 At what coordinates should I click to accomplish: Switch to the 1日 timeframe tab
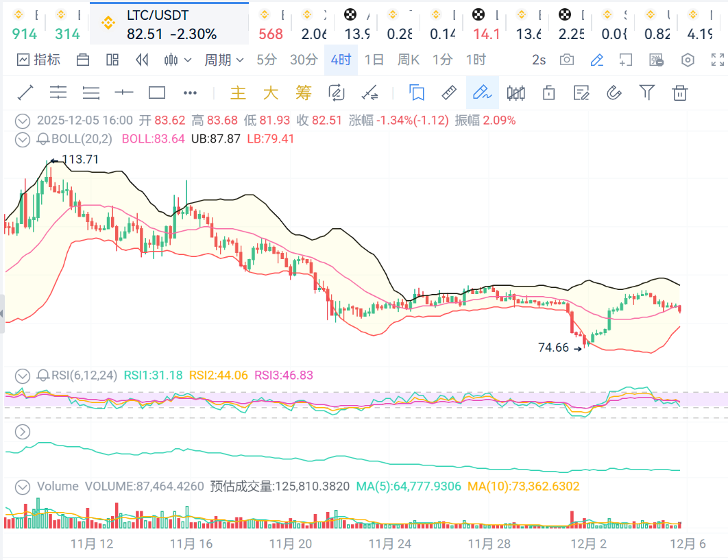tap(374, 60)
